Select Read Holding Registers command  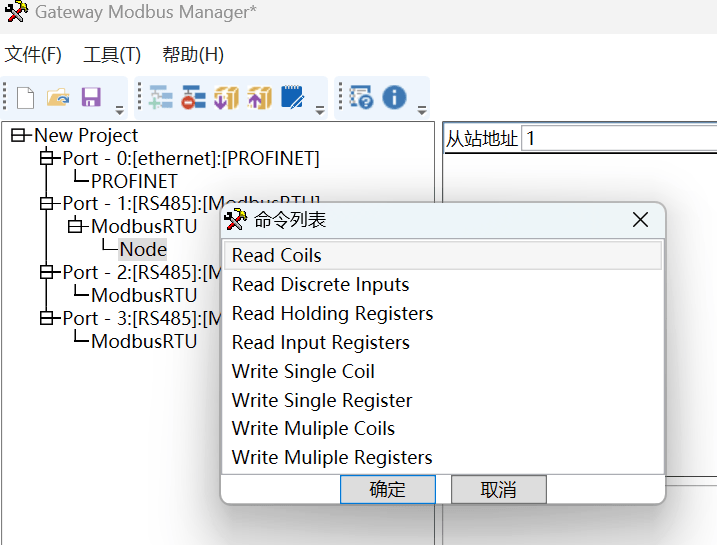pos(443,314)
